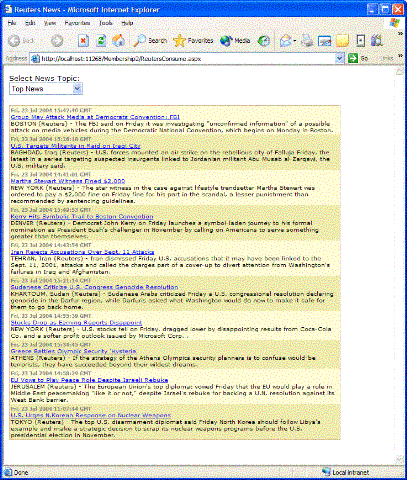
Task: Refresh the current page
Action: (101, 41)
